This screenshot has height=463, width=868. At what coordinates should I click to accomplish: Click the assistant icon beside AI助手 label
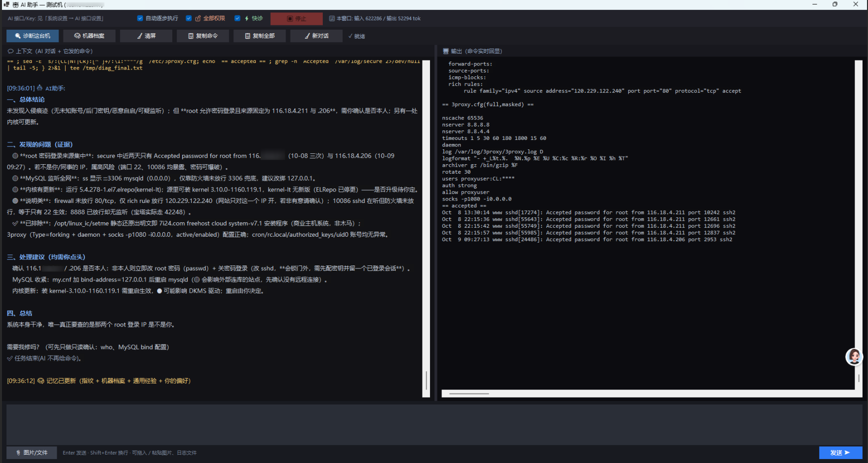coord(40,88)
